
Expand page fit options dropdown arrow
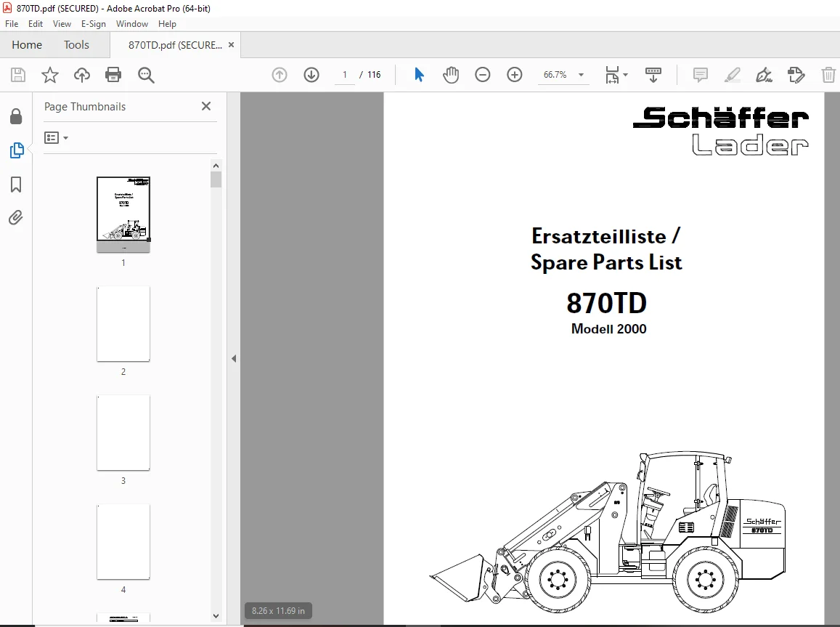tap(625, 75)
